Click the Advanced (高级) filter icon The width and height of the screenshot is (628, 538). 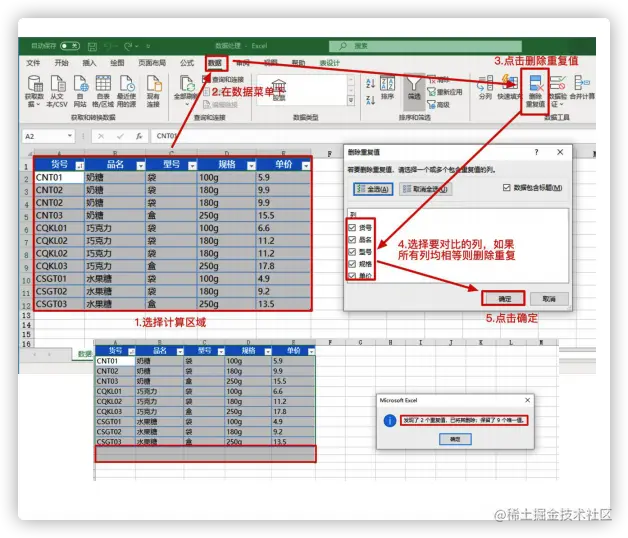pos(431,105)
